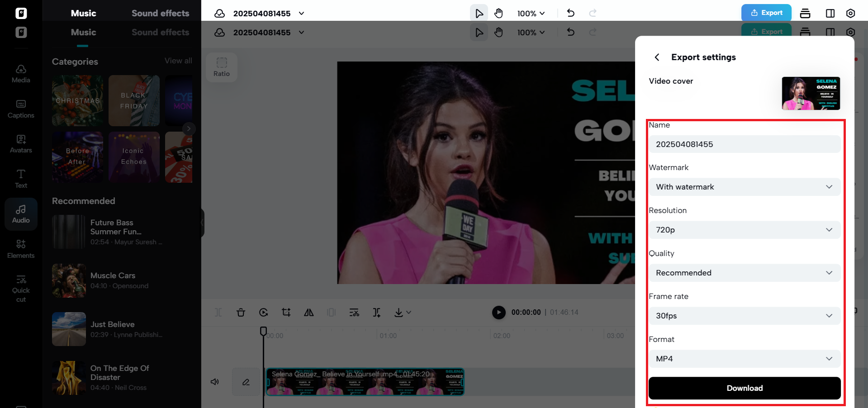Open the Frame rate dropdown showing 30fps
Image resolution: width=868 pixels, height=408 pixels.
744,316
